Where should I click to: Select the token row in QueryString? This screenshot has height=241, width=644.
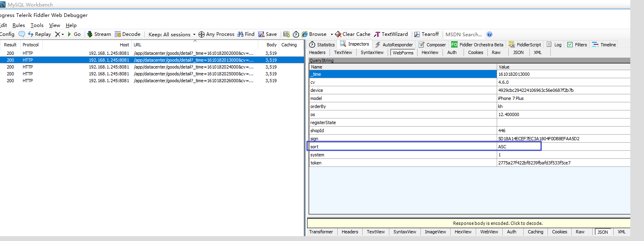point(469,163)
